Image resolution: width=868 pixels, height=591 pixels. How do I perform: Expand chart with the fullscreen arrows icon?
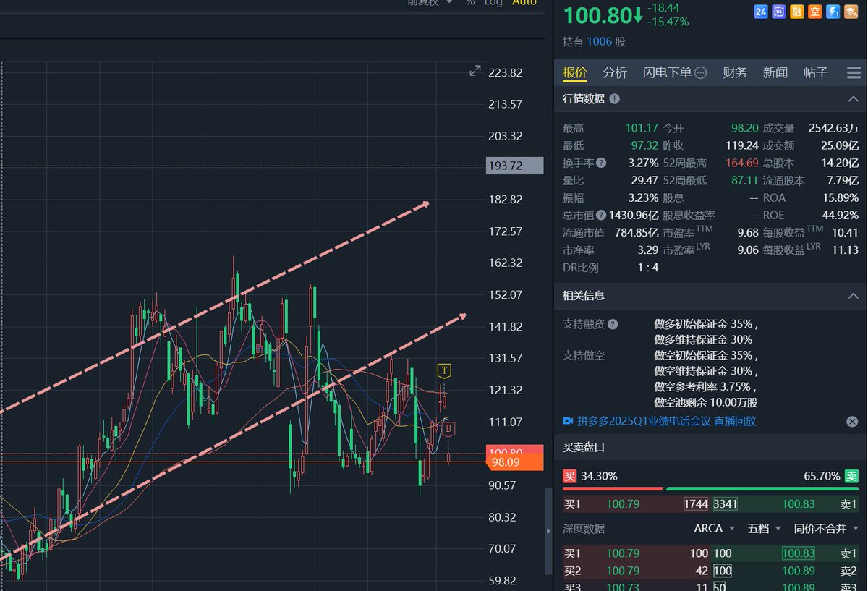[x=475, y=71]
